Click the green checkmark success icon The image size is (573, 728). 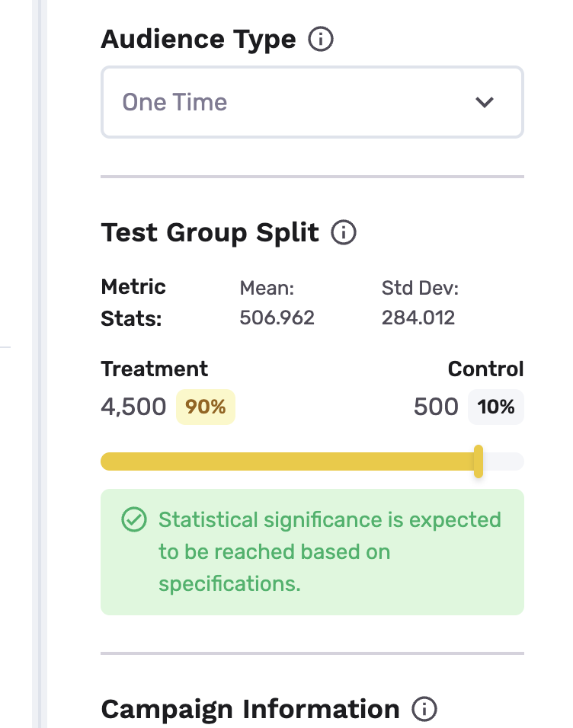pyautogui.click(x=134, y=520)
